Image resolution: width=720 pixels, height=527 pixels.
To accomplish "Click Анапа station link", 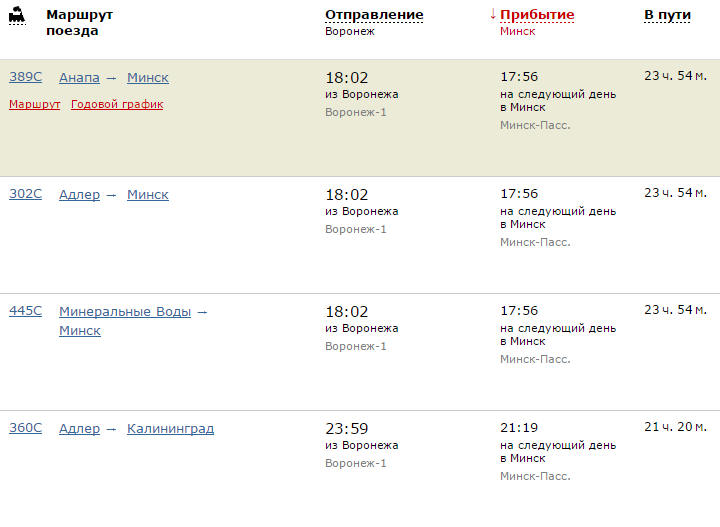I will point(79,78).
